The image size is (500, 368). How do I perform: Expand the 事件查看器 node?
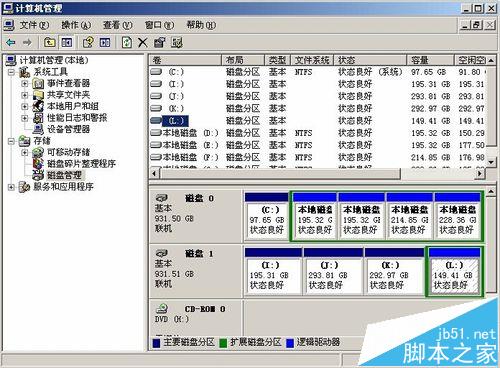(25, 83)
